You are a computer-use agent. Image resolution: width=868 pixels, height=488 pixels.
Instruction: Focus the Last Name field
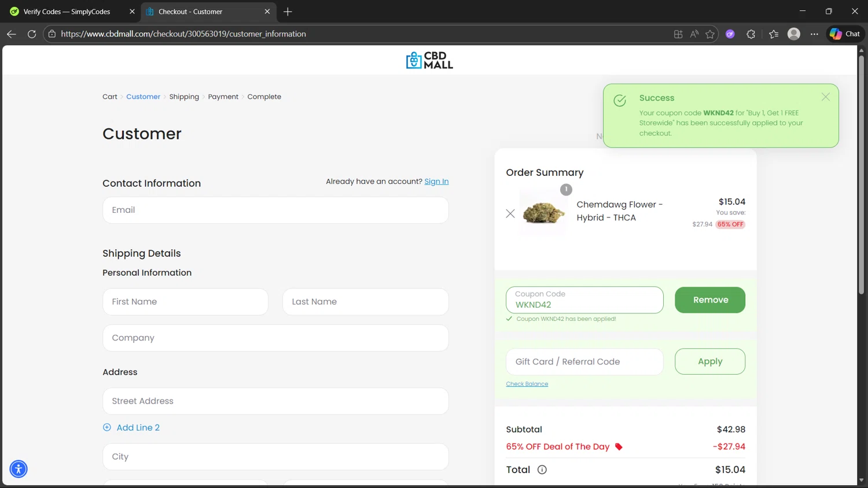pyautogui.click(x=366, y=302)
